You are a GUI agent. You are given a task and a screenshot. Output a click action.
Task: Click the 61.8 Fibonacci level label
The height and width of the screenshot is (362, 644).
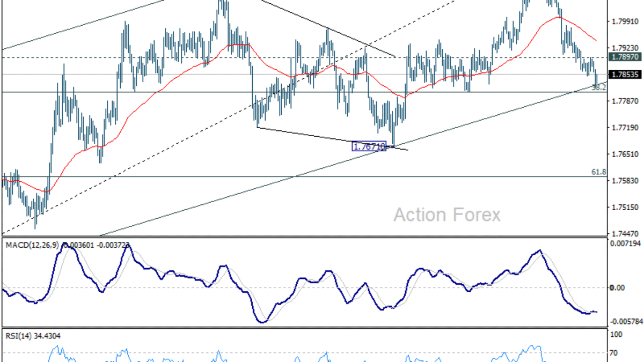pyautogui.click(x=598, y=172)
